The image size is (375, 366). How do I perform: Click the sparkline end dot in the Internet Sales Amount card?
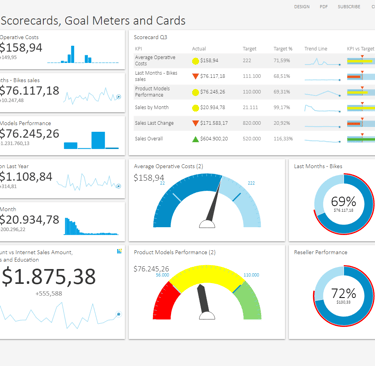pyautogui.click(x=119, y=314)
